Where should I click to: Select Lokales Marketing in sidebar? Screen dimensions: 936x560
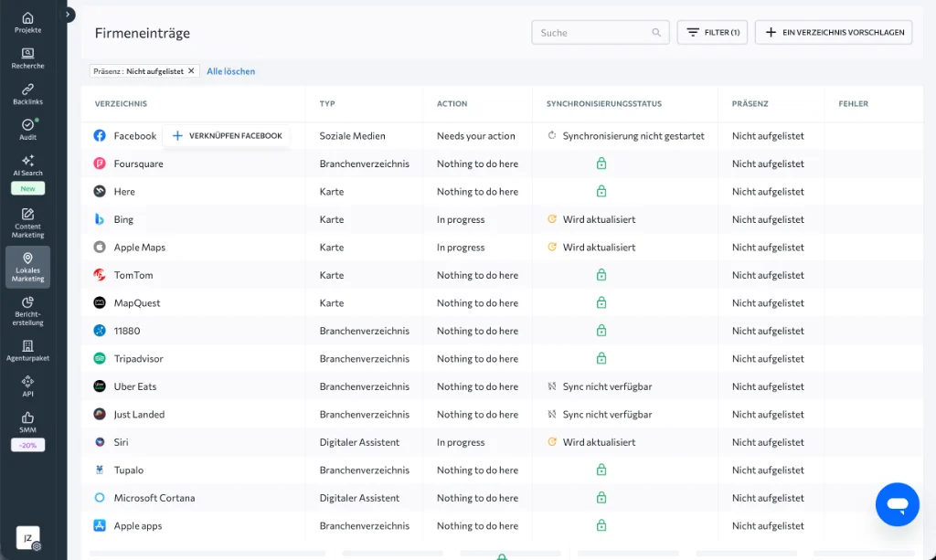(x=27, y=267)
